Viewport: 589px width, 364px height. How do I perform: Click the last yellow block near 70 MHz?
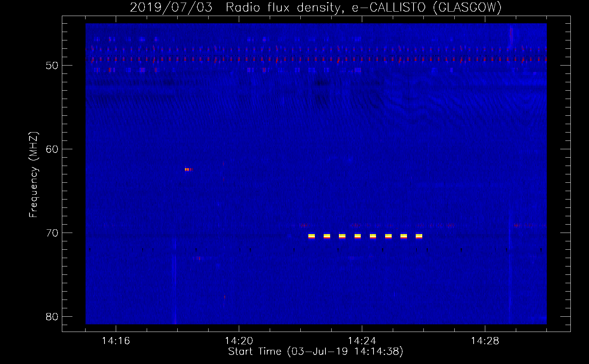[x=419, y=236]
